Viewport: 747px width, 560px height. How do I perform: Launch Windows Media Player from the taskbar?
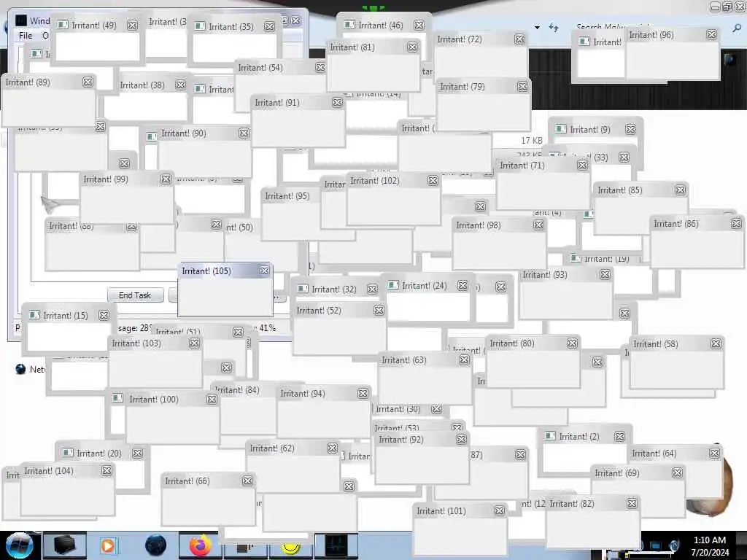coord(108,545)
